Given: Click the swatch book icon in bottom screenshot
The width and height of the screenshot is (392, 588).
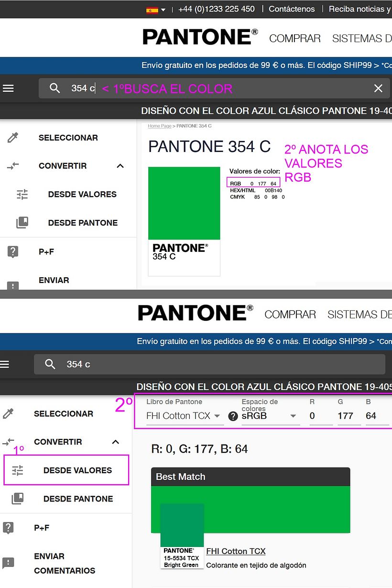Looking at the screenshot, I should click(x=18, y=499).
